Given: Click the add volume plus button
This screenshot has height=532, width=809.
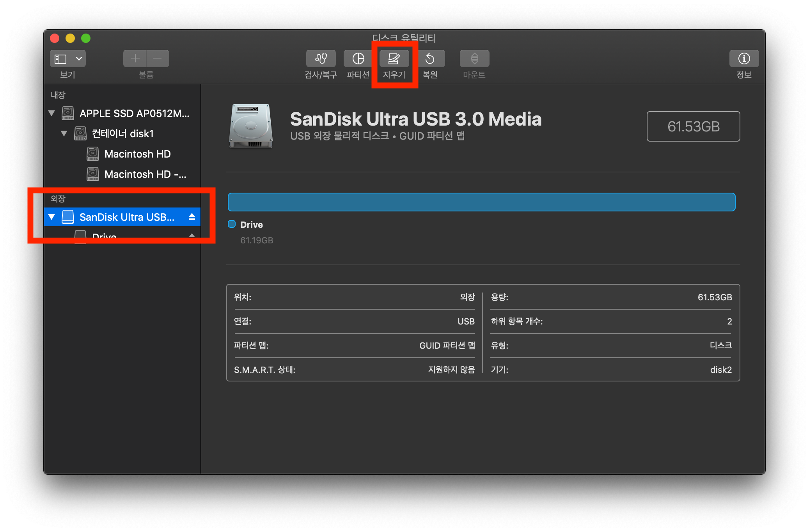Looking at the screenshot, I should [x=135, y=59].
